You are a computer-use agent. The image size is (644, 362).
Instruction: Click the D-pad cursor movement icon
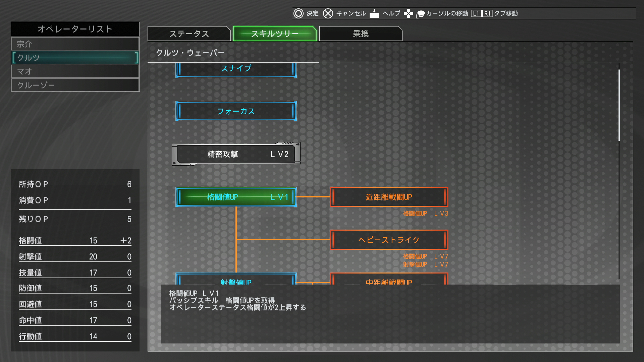[x=408, y=13]
